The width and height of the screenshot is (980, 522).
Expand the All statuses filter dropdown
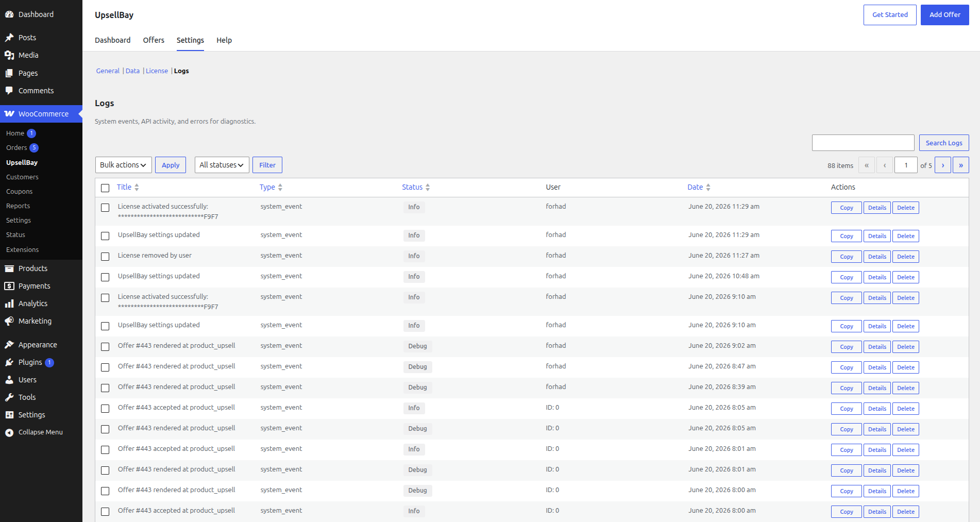(222, 165)
